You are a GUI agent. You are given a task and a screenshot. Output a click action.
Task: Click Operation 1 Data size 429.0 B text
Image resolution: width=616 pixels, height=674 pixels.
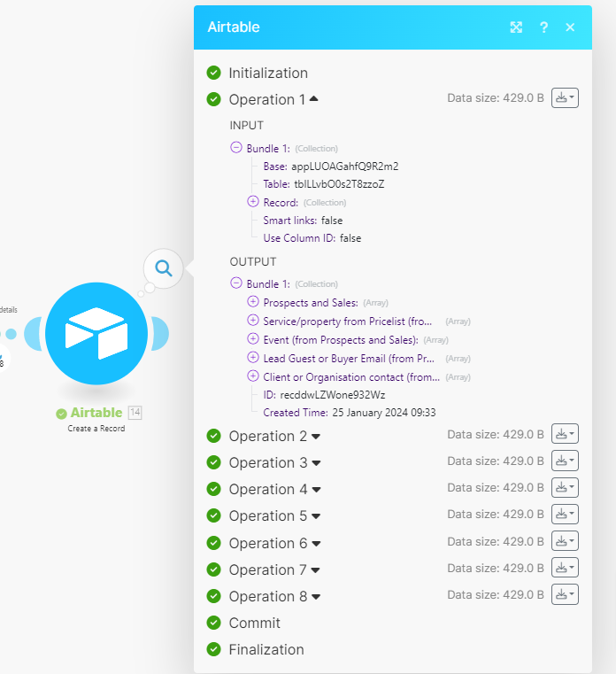[496, 98]
